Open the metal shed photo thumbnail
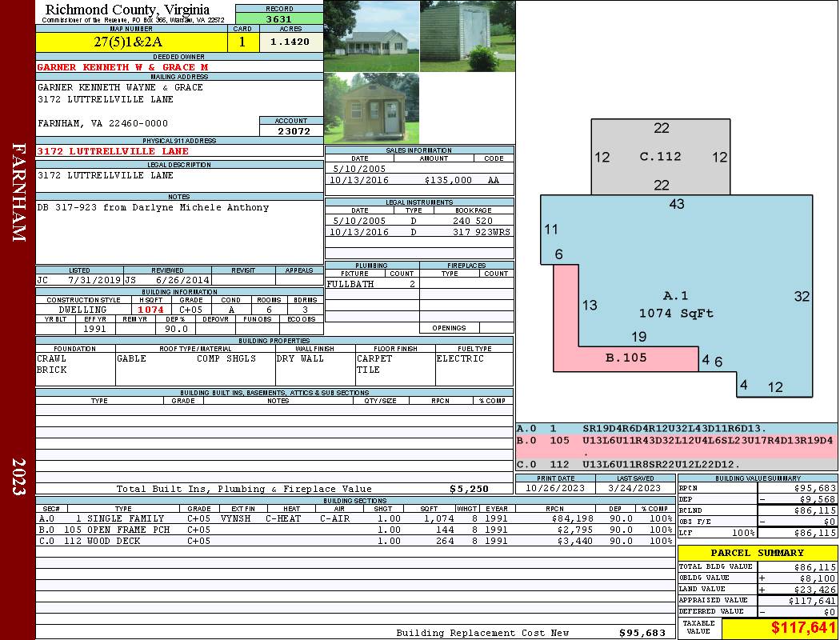The width and height of the screenshot is (840, 640). 467,36
